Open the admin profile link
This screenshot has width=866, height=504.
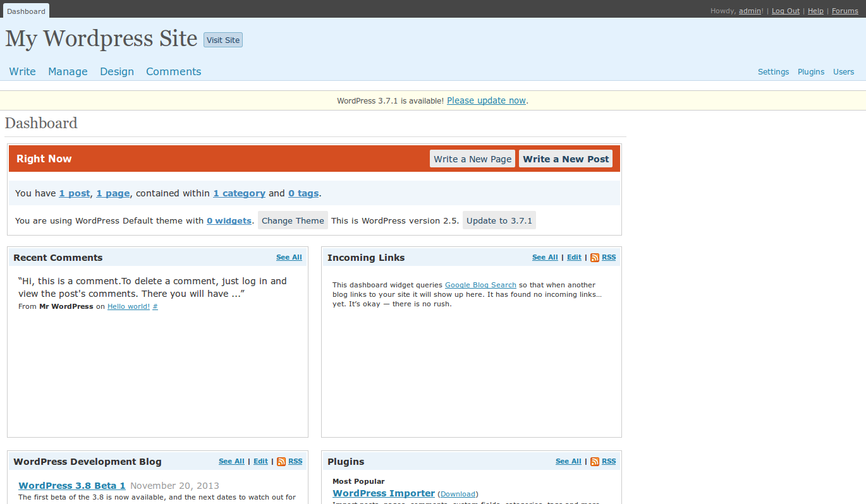tap(750, 11)
